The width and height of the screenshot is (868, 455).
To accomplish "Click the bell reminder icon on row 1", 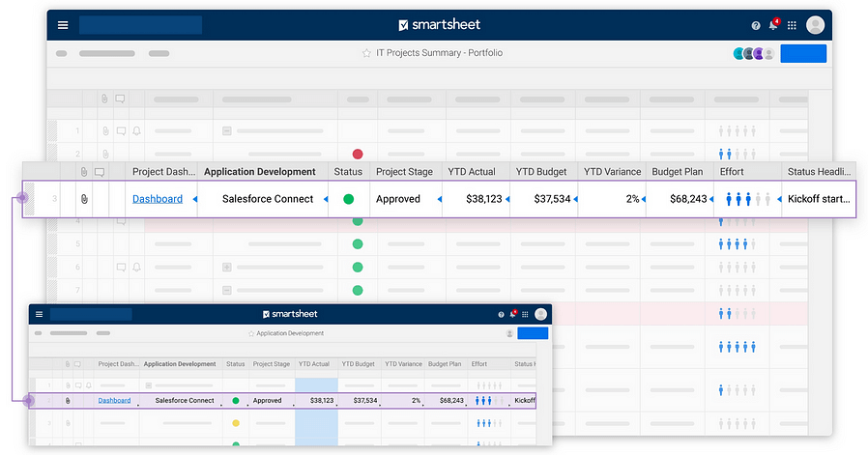I will (x=136, y=131).
